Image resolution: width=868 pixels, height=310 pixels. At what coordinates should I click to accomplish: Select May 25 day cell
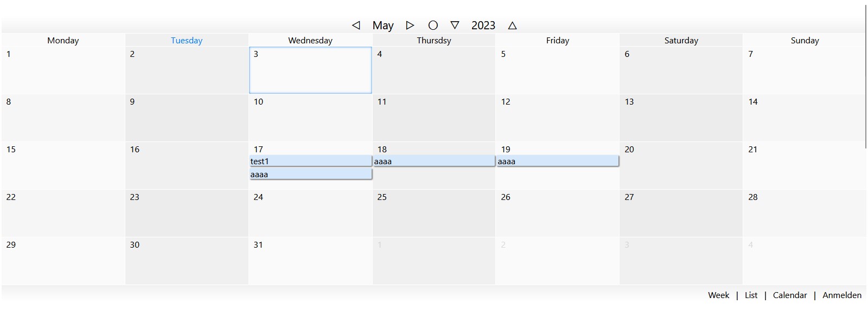pos(434,217)
